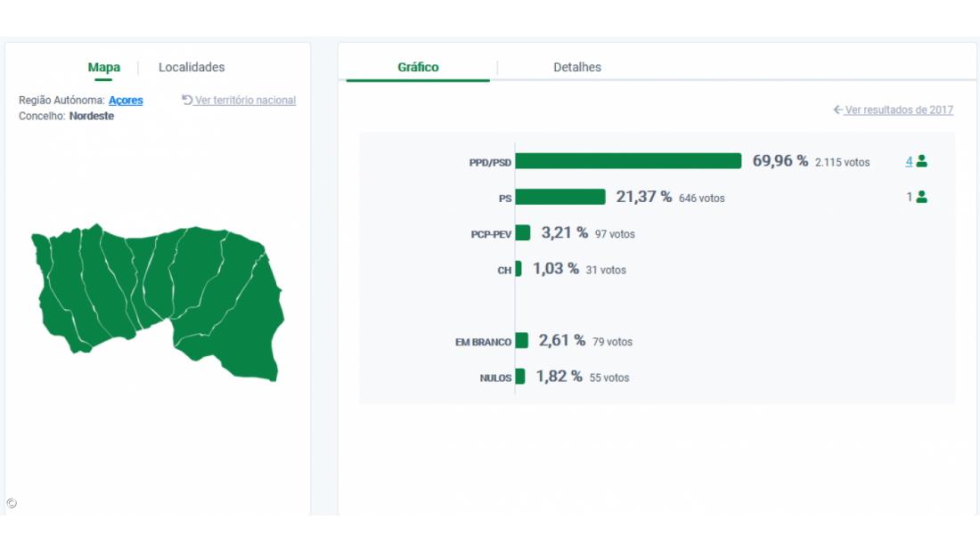Click the copyright symbol below the map
Viewport: 980px width, 552px height.
tap(11, 503)
